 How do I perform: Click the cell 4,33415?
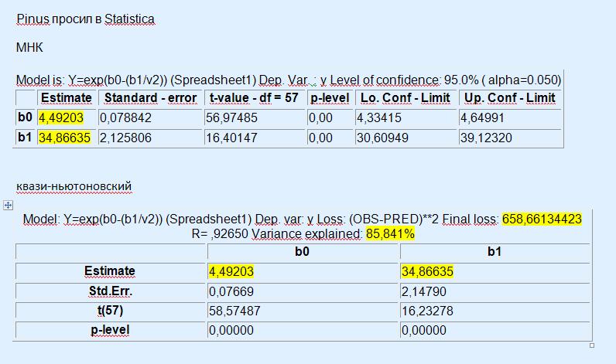click(x=378, y=117)
